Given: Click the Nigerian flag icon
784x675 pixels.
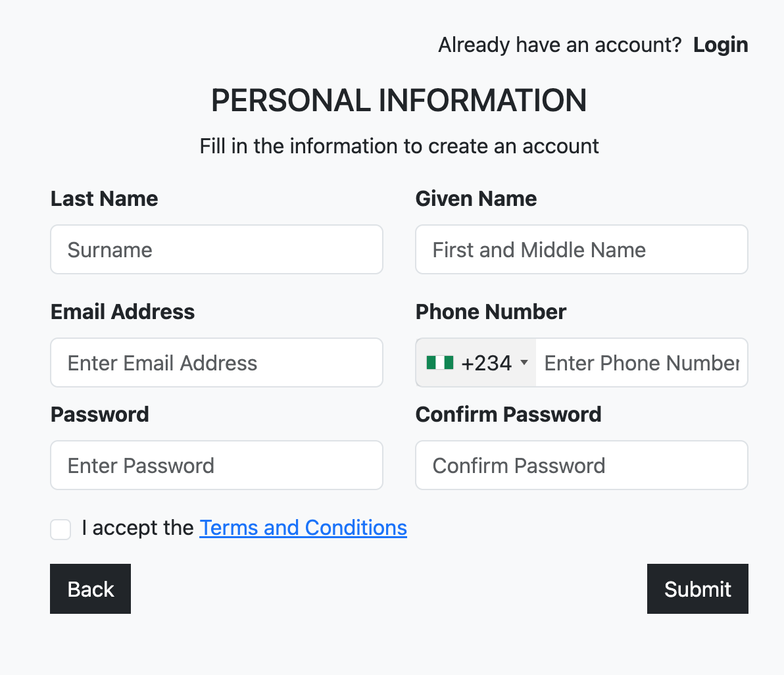Looking at the screenshot, I should click(x=439, y=362).
